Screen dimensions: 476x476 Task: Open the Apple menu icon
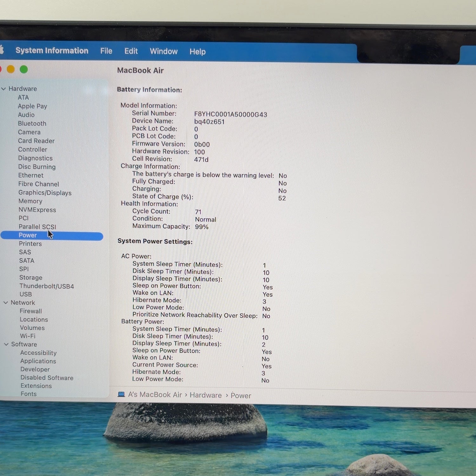2,50
